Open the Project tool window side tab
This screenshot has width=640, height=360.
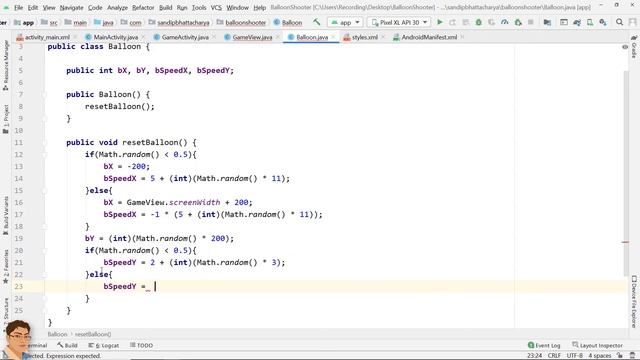5,119
